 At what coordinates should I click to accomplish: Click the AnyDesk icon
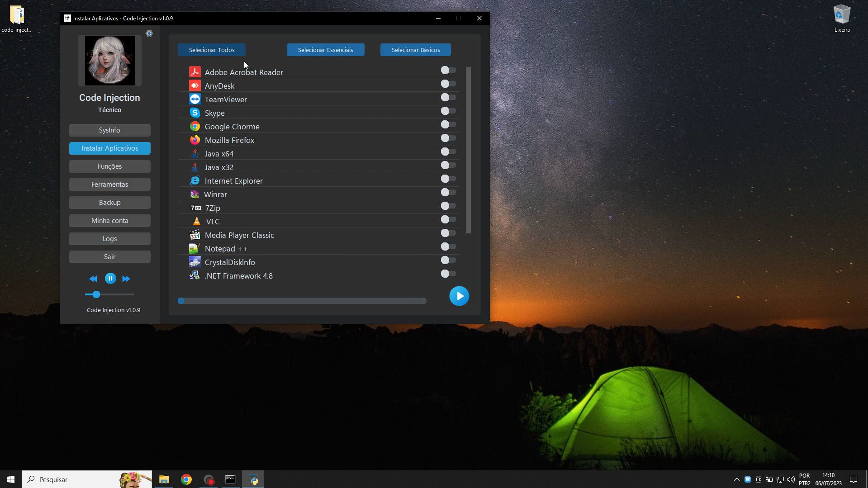point(194,85)
